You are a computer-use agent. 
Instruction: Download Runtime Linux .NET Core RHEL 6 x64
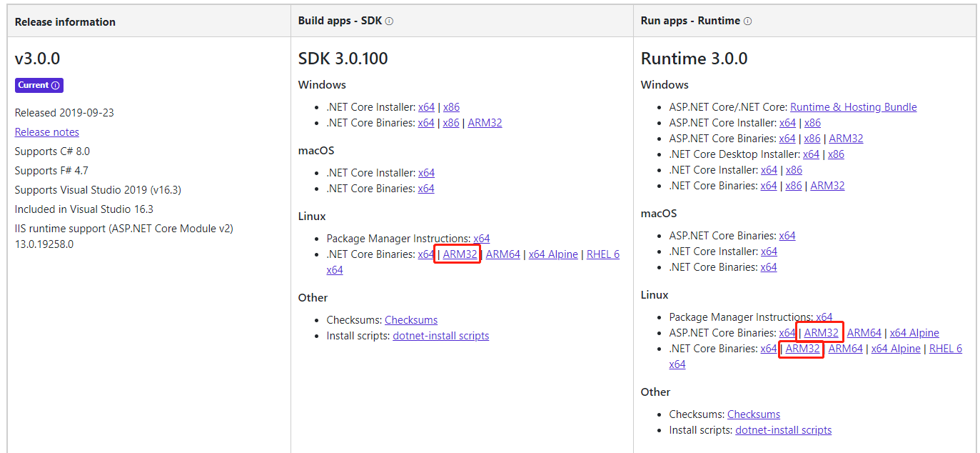click(946, 349)
